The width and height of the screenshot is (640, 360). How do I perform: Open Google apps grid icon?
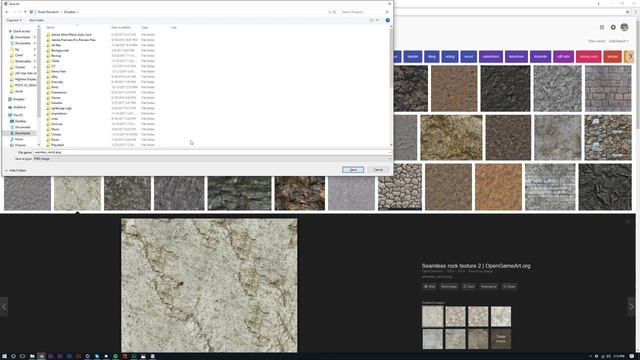pos(602,27)
